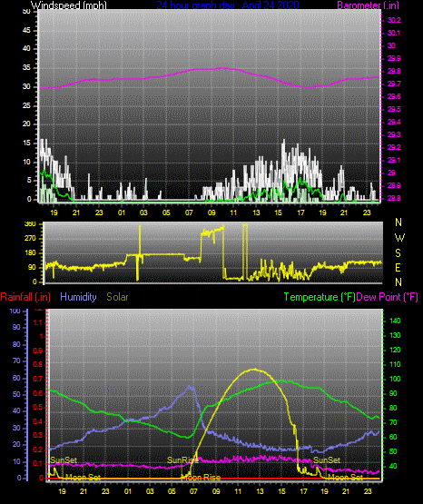Click the green "Temperature (°F)" legend label
This screenshot has width=423, height=504.
coord(320,297)
